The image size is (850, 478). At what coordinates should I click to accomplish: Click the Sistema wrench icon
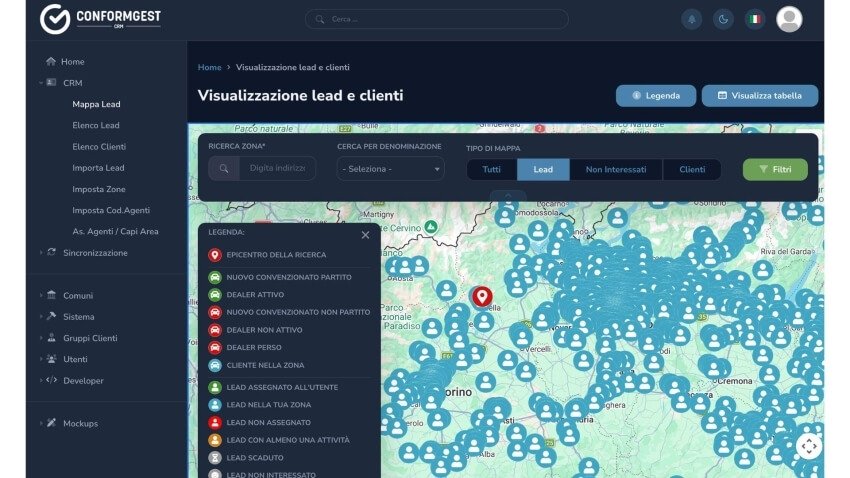tap(51, 316)
